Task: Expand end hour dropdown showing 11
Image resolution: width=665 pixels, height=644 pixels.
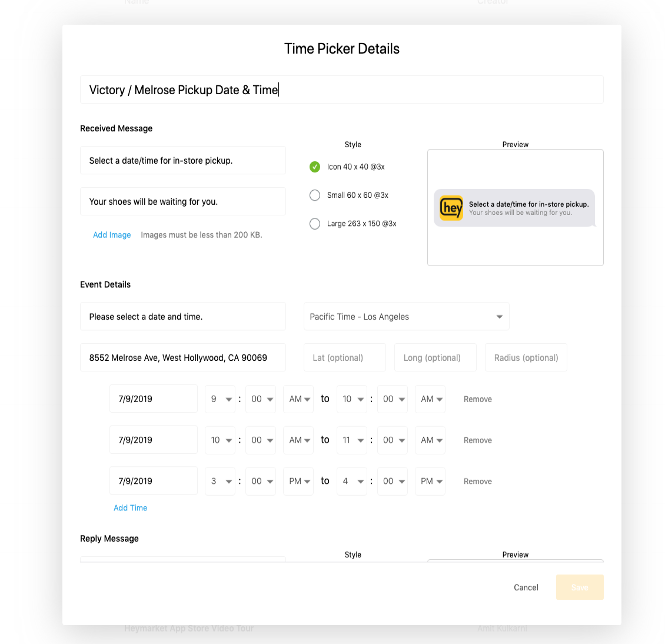Action: pos(351,440)
